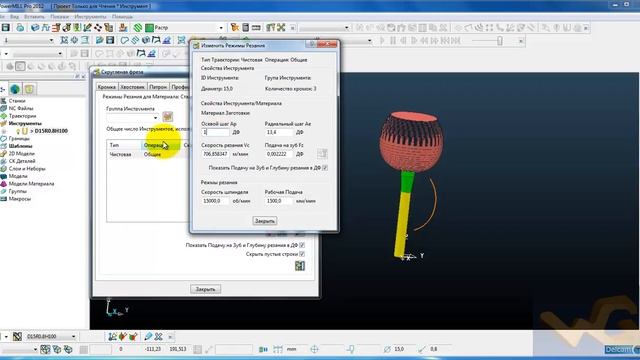Click the green striped toolpath strategies icon
This screenshot has width=640, height=360.
(x=138, y=27)
